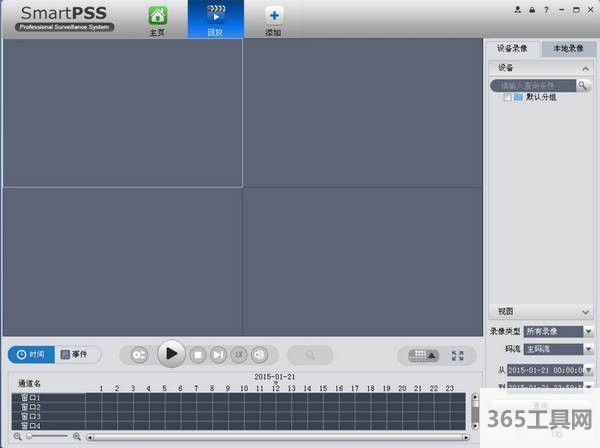The width and height of the screenshot is (600, 448).
Task: Click the 添加 add button
Action: (273, 20)
